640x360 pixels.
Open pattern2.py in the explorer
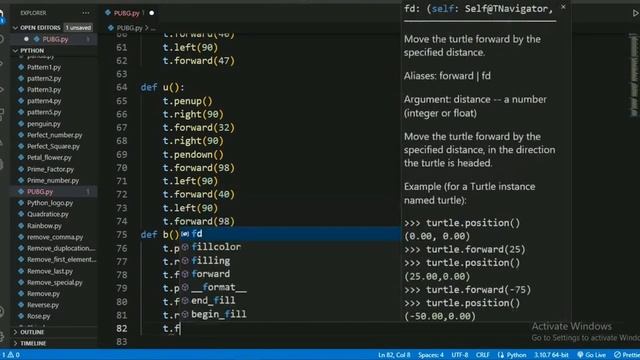point(44,78)
